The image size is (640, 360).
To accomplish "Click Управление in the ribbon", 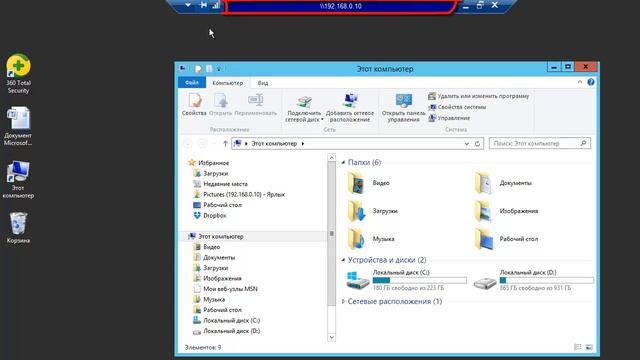I will click(449, 118).
